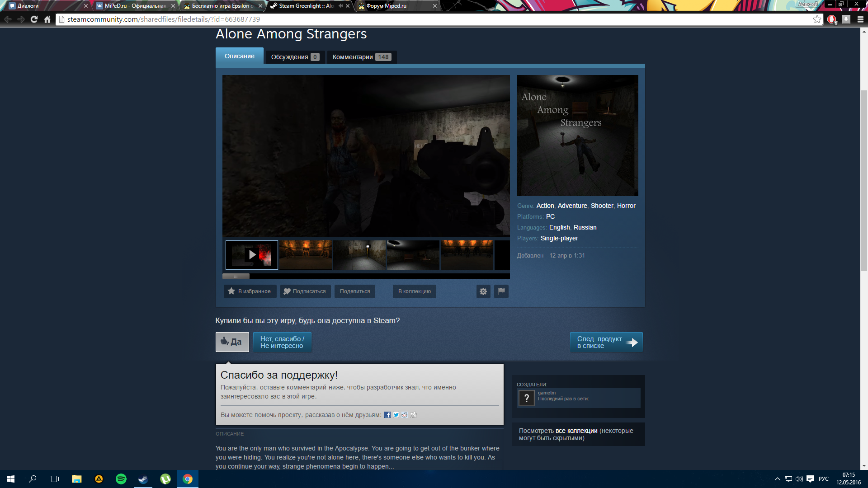Switch to the Бесплатно игра Epsilon tab
This screenshot has height=488, width=868.
tap(223, 6)
